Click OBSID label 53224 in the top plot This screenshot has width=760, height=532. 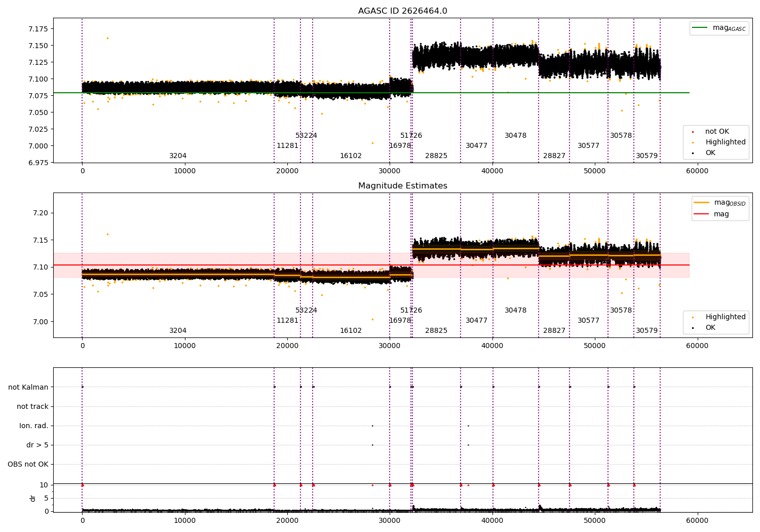coord(306,136)
